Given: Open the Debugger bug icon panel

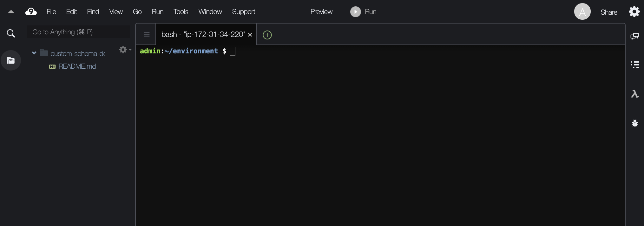Looking at the screenshot, I should tap(635, 123).
